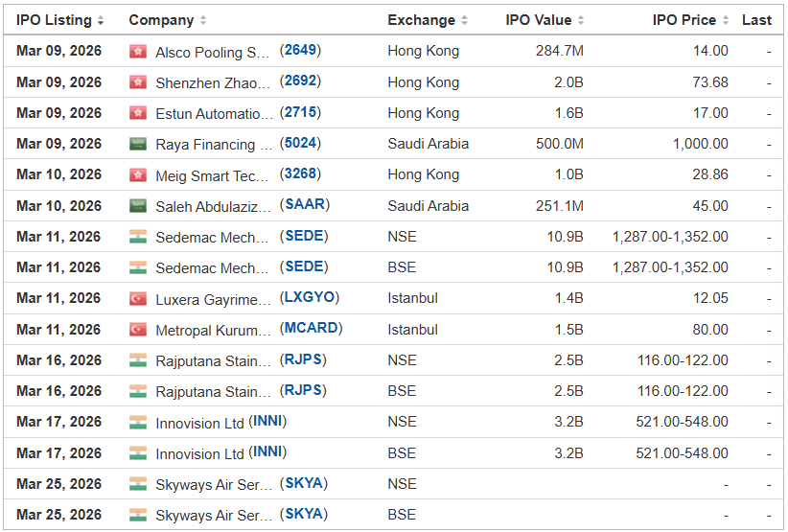Open ticker 2715 link
The image size is (788, 532).
click(300, 112)
